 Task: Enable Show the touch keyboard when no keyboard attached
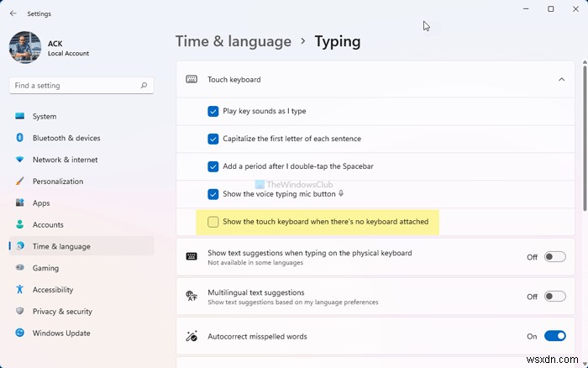pos(213,222)
